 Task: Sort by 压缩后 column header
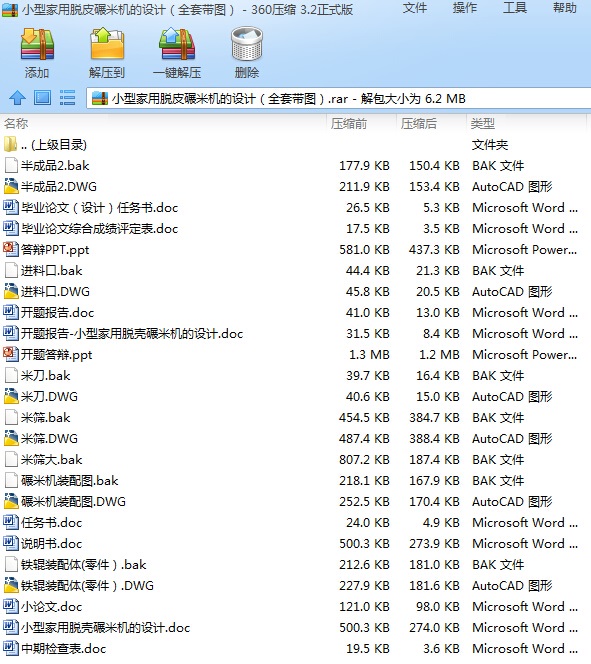coord(419,124)
